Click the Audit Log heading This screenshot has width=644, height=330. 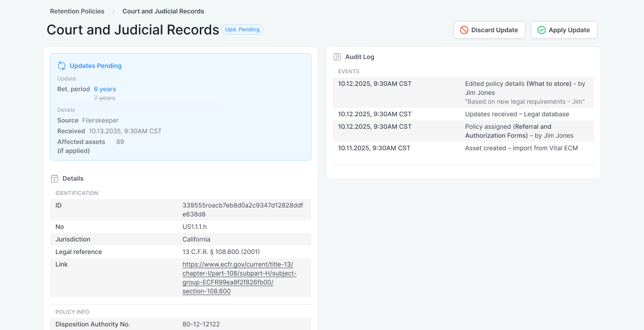click(x=360, y=57)
